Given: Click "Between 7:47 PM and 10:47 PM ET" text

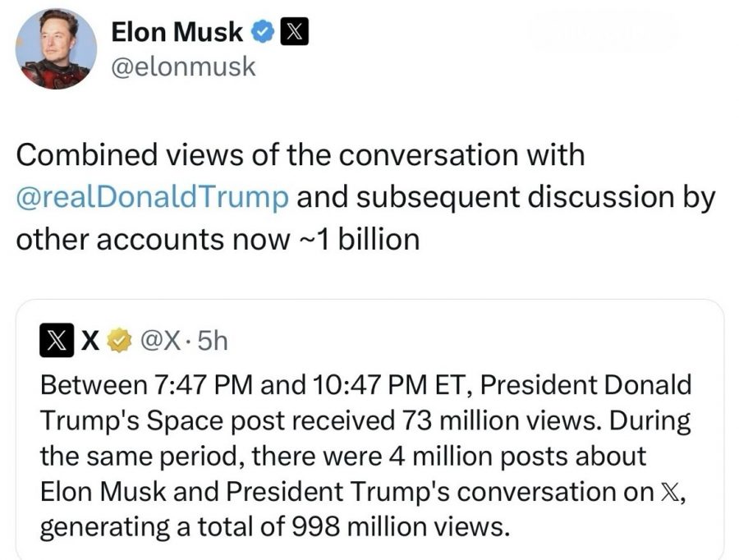Looking at the screenshot, I should (x=246, y=383).
